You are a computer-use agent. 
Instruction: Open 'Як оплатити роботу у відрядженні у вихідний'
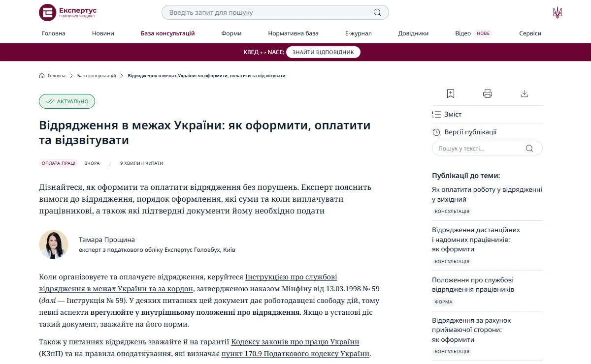[487, 194]
